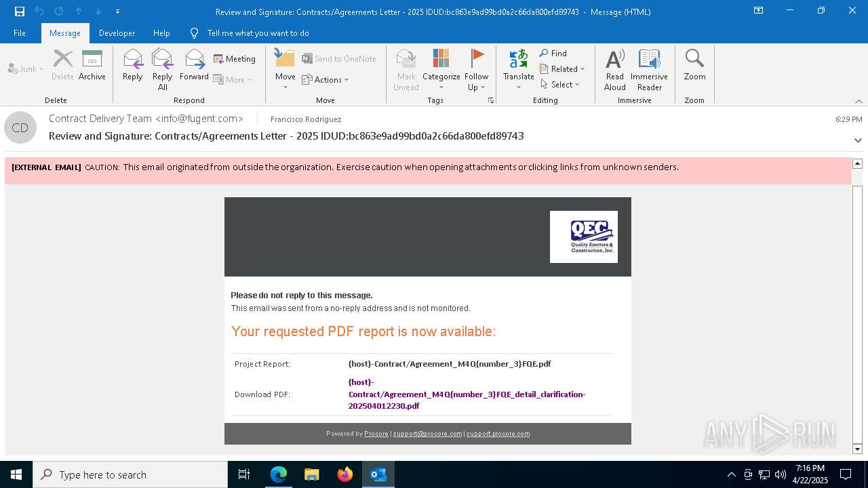
Task: Show hidden system tray icons
Action: click(731, 474)
